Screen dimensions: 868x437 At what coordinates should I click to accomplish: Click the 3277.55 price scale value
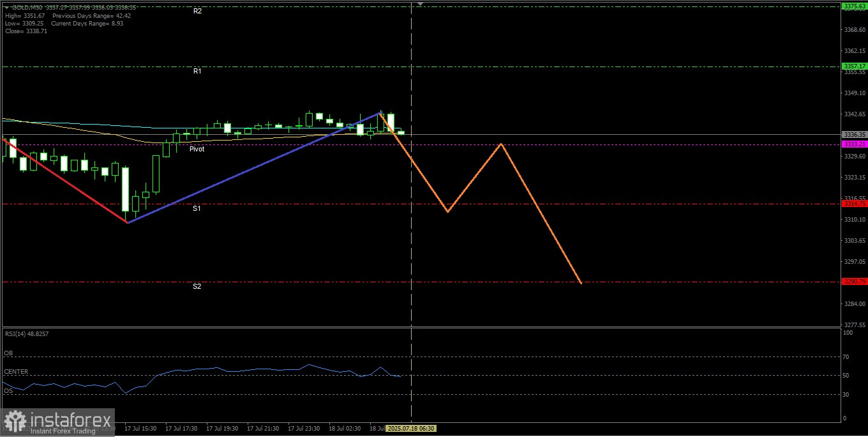tap(854, 325)
